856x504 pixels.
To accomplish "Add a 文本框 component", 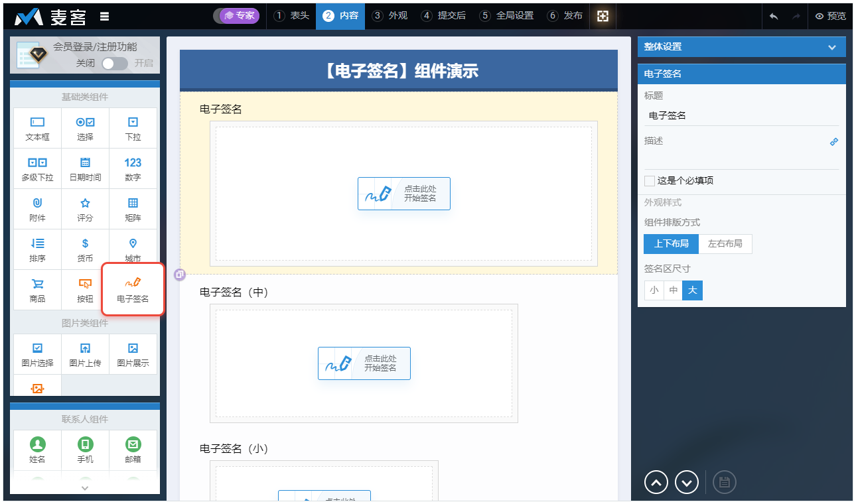I will (x=38, y=129).
